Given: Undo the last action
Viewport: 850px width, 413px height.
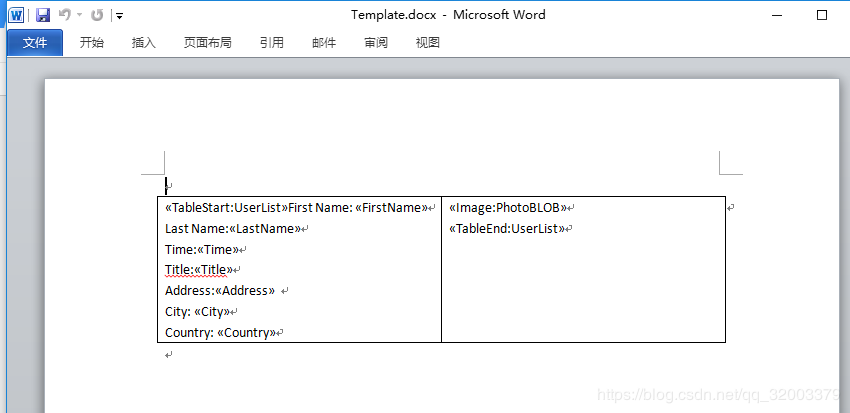Looking at the screenshot, I should [x=65, y=15].
